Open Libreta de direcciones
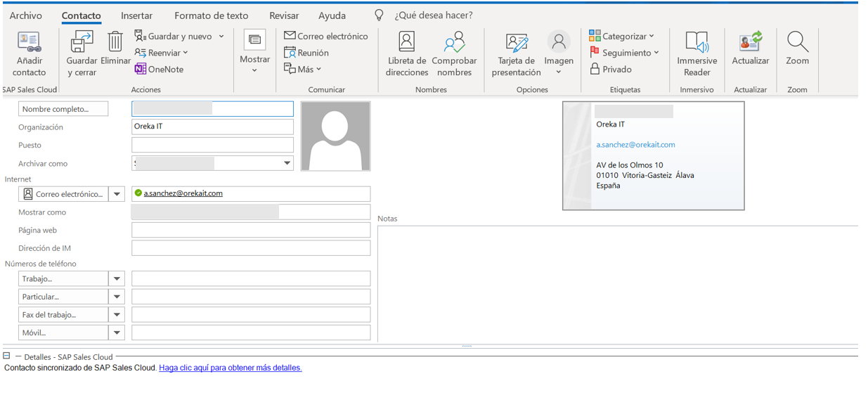The width and height of the screenshot is (868, 393). pyautogui.click(x=407, y=53)
